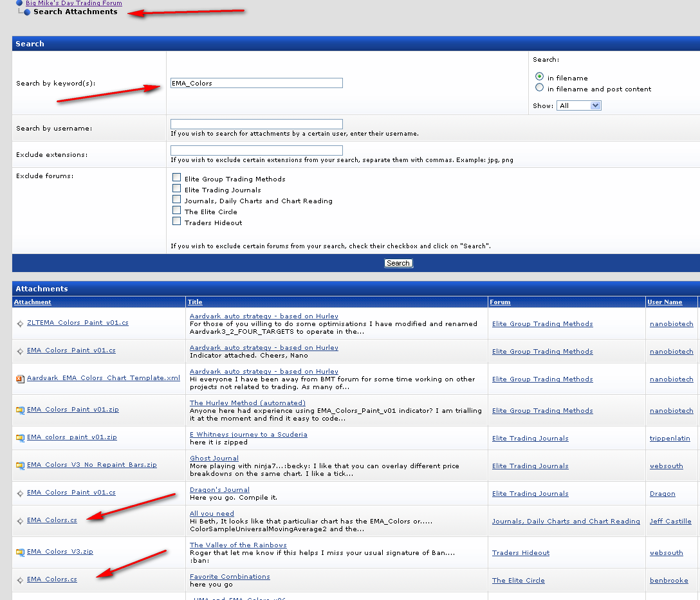Image resolution: width=700 pixels, height=600 pixels.
Task: Check Elite Trading Journals exclusion box
Action: (177, 188)
